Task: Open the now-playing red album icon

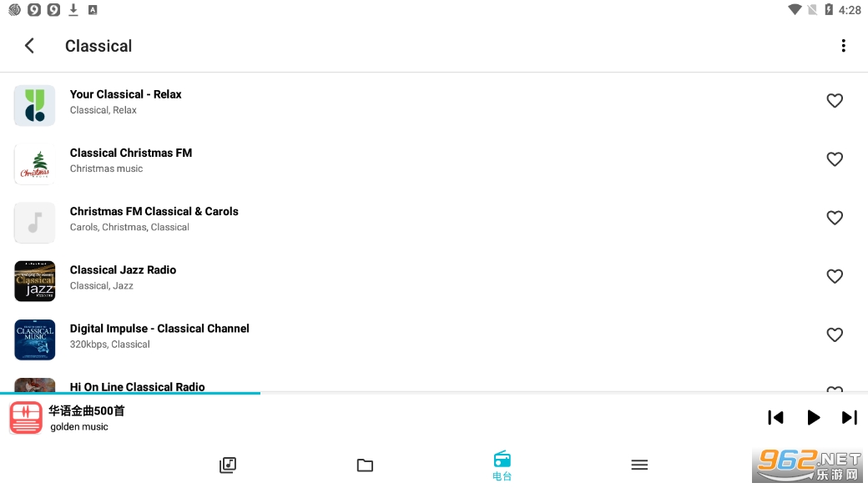Action: 26,418
